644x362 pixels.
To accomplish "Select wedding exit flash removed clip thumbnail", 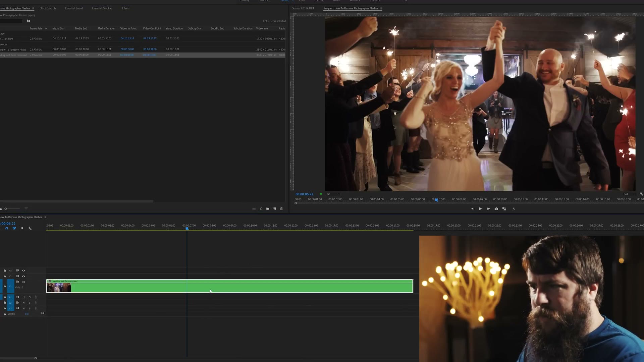I will coord(59,288).
